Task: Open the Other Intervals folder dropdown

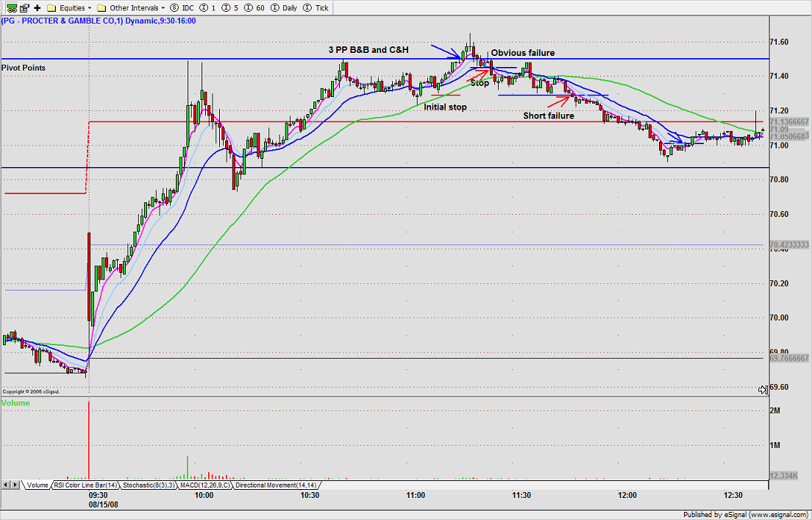Action: tap(132, 8)
